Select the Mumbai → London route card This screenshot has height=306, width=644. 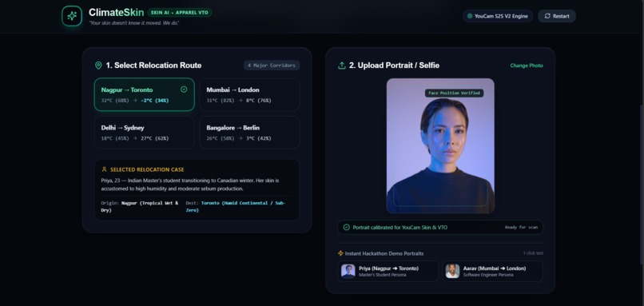(x=249, y=94)
